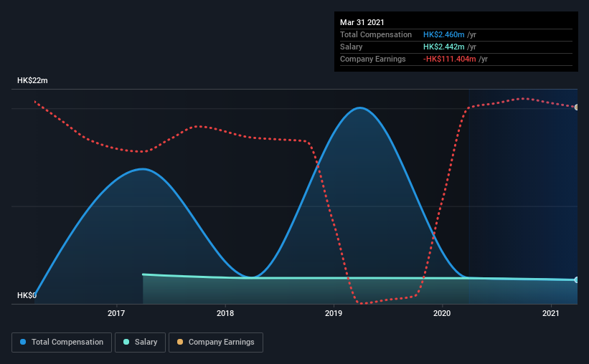
Task: Select the 2017 x-axis label
Action: tap(116, 313)
